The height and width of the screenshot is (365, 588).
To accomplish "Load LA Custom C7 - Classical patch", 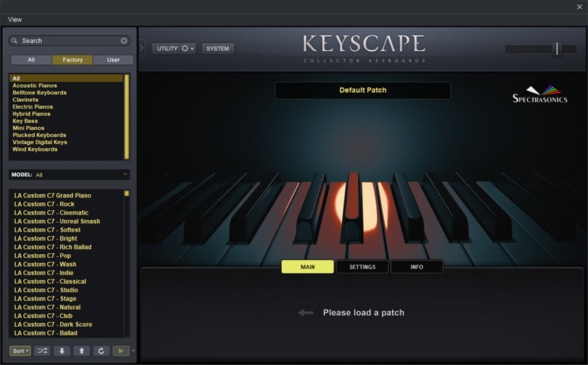I will 50,282.
